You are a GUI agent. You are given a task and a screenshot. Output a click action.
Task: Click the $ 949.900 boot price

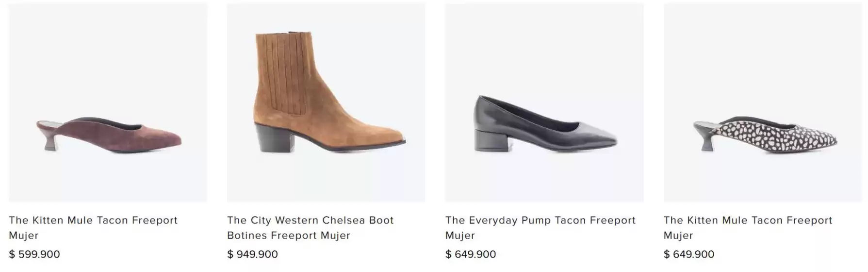point(253,254)
